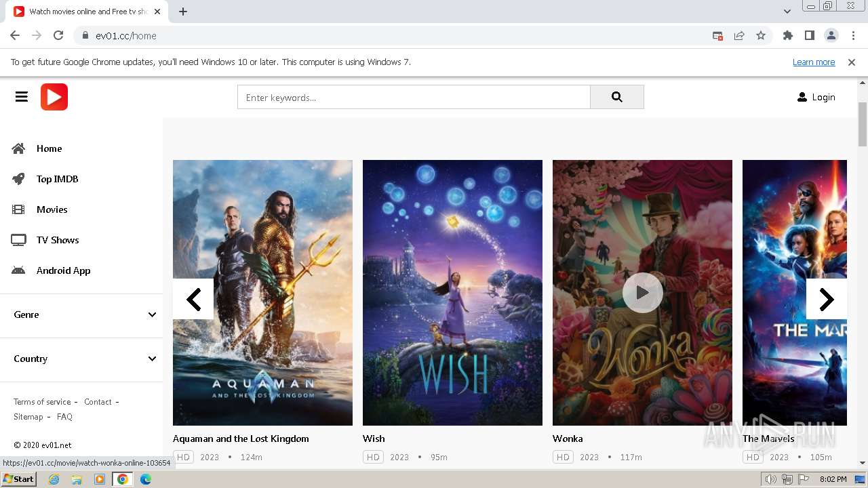
Task: View site lock information icon
Action: tap(85, 35)
